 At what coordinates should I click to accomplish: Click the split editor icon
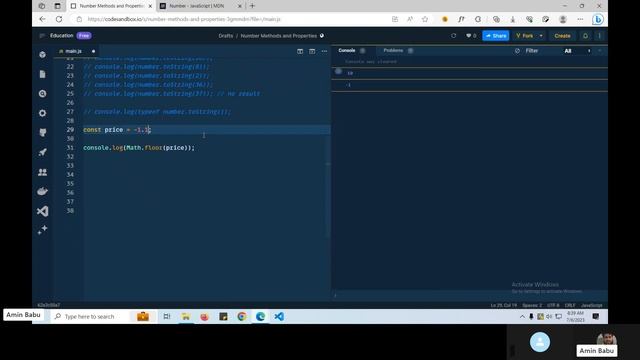coord(300,51)
